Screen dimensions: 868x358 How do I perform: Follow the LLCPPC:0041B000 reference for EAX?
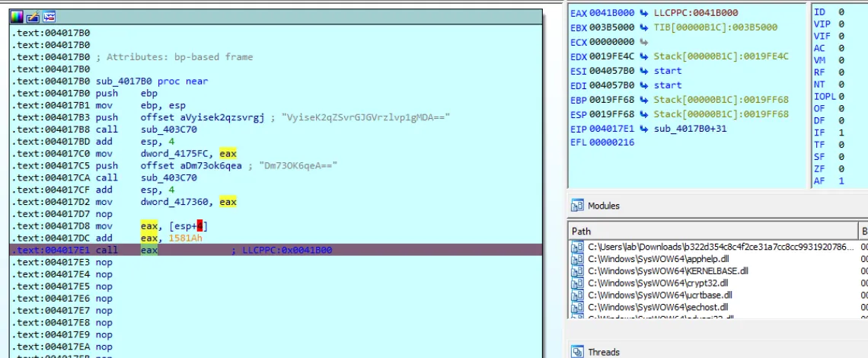coord(694,13)
